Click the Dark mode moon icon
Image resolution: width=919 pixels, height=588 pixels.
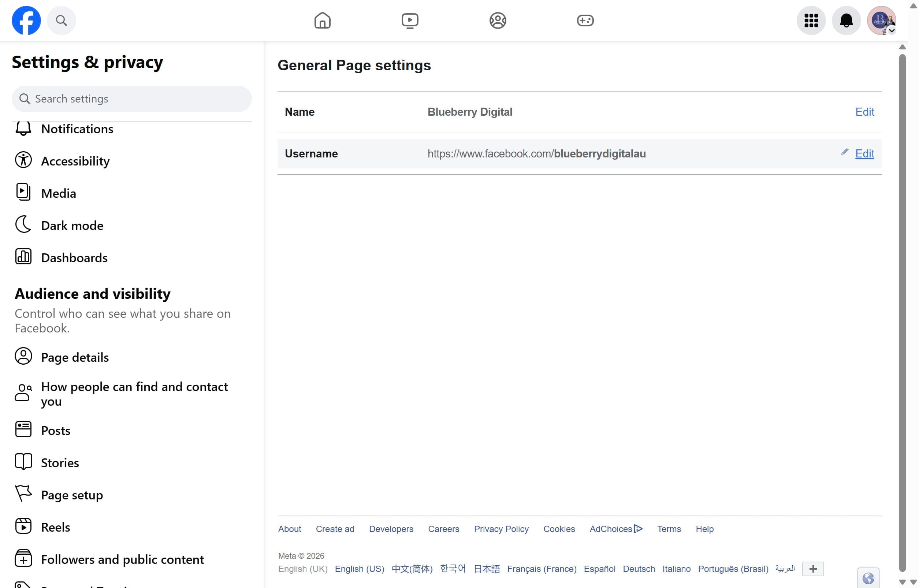tap(23, 225)
